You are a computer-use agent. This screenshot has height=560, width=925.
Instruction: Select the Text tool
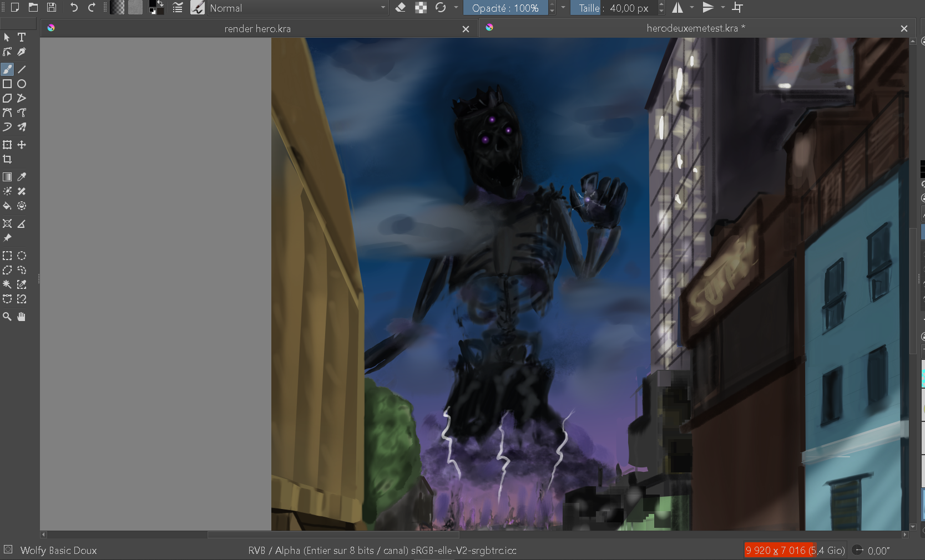(22, 37)
